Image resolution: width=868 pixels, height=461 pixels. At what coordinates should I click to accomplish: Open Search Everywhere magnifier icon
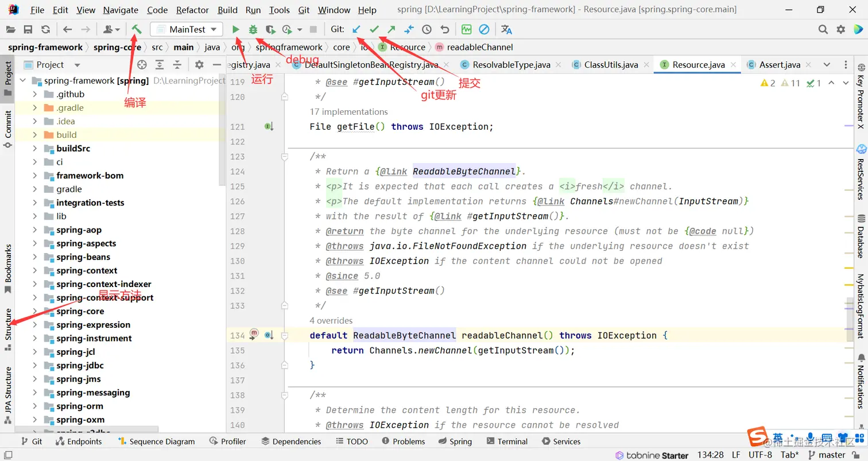[x=823, y=29]
